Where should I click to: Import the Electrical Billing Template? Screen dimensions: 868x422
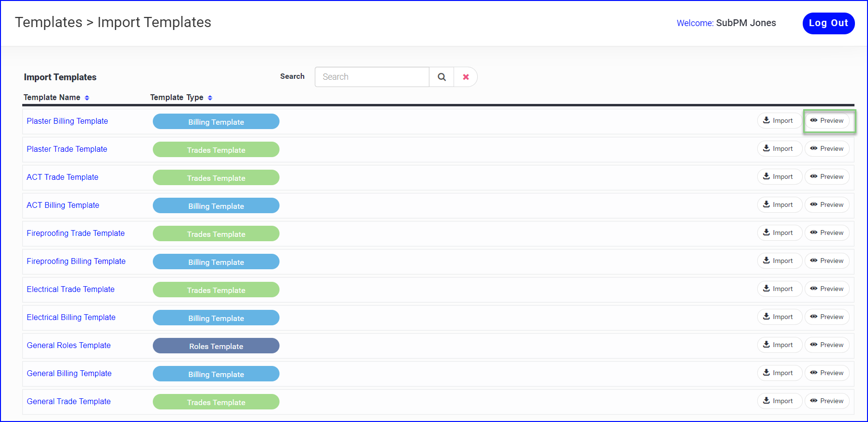(x=779, y=317)
